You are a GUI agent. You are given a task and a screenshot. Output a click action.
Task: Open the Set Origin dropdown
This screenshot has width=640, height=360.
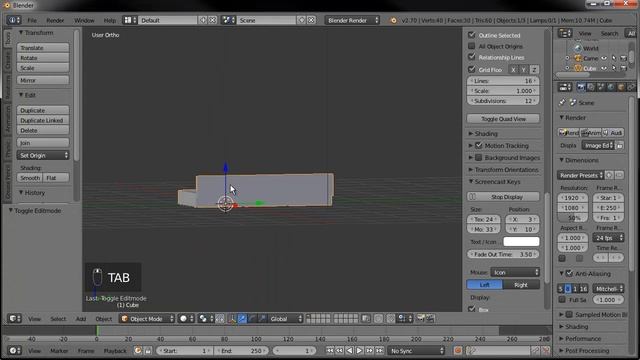[x=43, y=156]
